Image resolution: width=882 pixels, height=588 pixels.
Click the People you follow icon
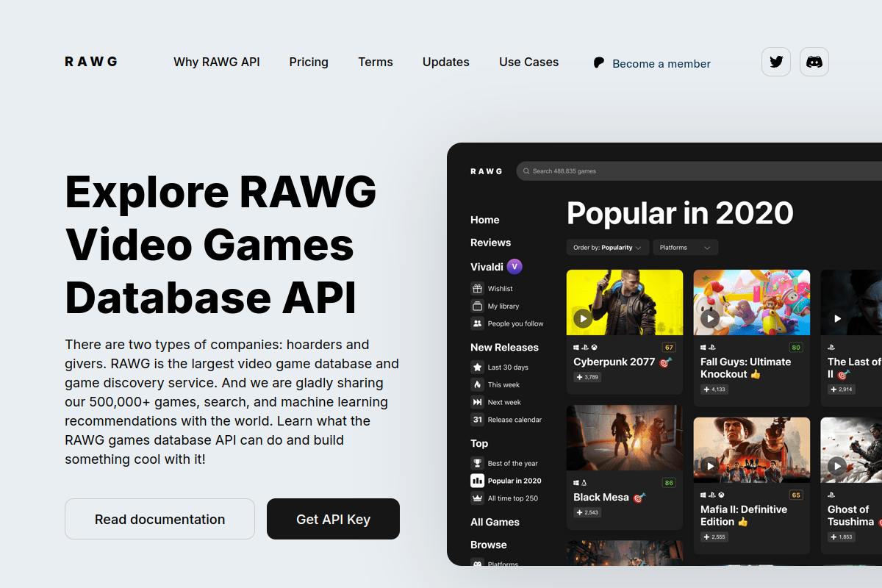coord(477,323)
